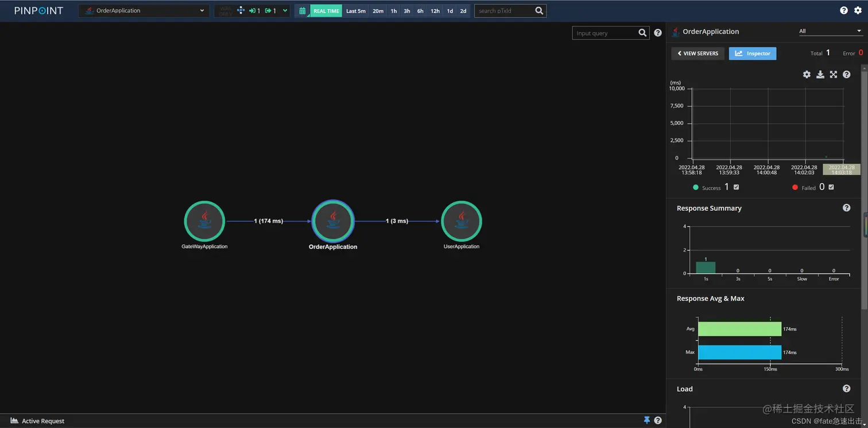Toggle the WAS ONLY filter
868x428 pixels.
(226, 10)
